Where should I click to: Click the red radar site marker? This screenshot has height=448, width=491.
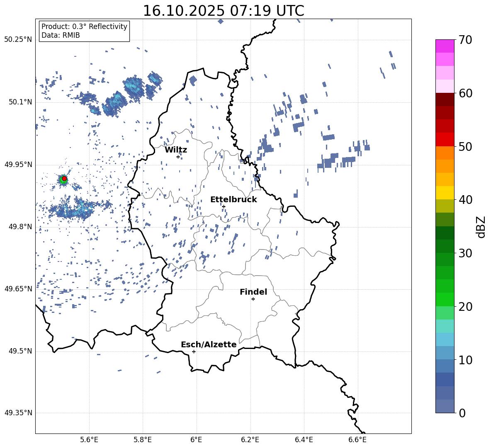tap(64, 179)
